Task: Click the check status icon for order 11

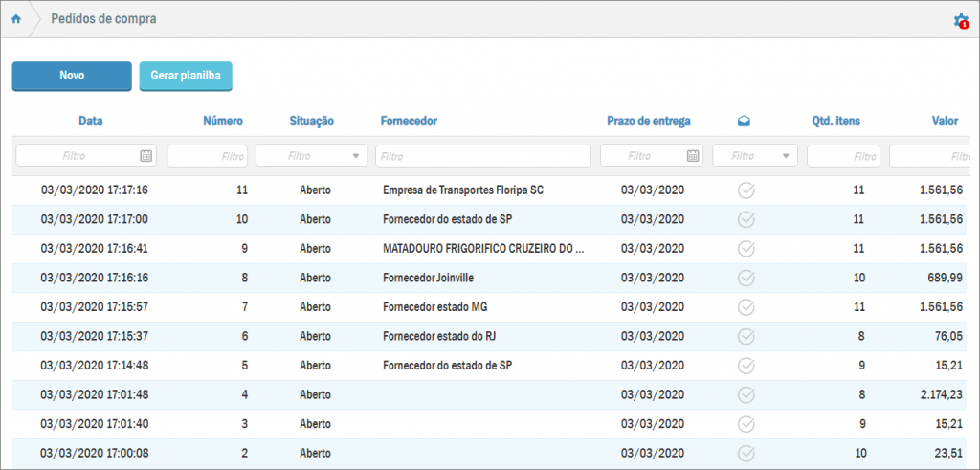Action: (x=746, y=190)
